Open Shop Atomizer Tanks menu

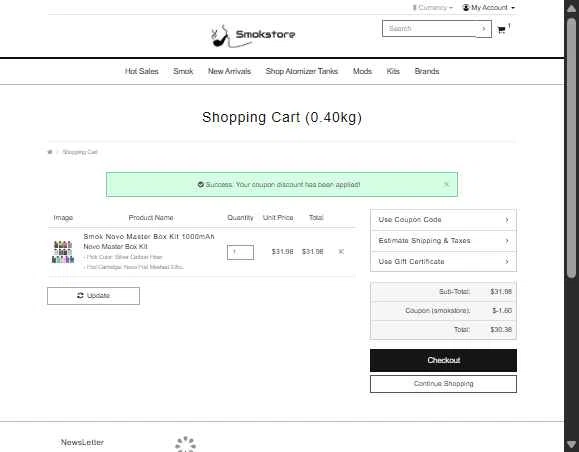coord(302,71)
